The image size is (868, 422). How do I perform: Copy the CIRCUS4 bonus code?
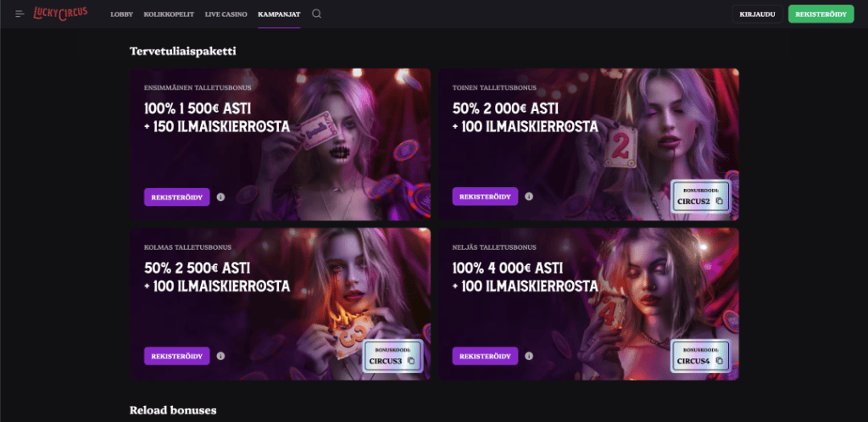tap(719, 361)
